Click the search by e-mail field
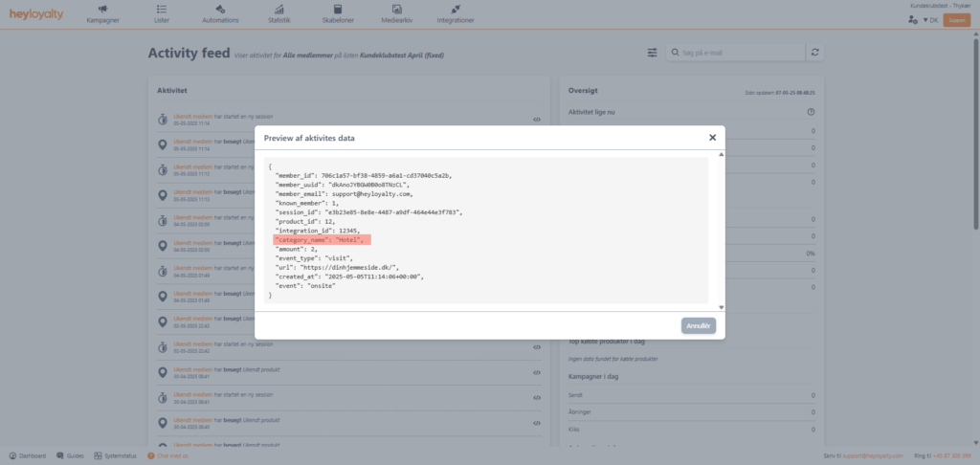The image size is (980, 465). point(737,53)
